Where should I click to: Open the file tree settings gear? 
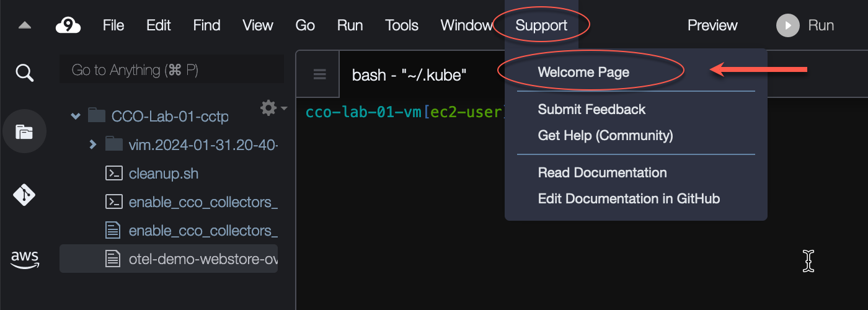pyautogui.click(x=268, y=108)
